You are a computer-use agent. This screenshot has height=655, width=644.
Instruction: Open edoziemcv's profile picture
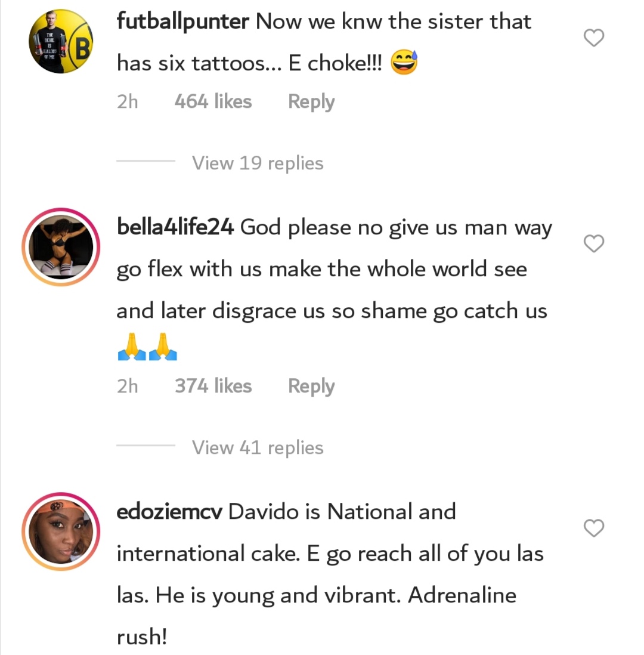[x=61, y=532]
